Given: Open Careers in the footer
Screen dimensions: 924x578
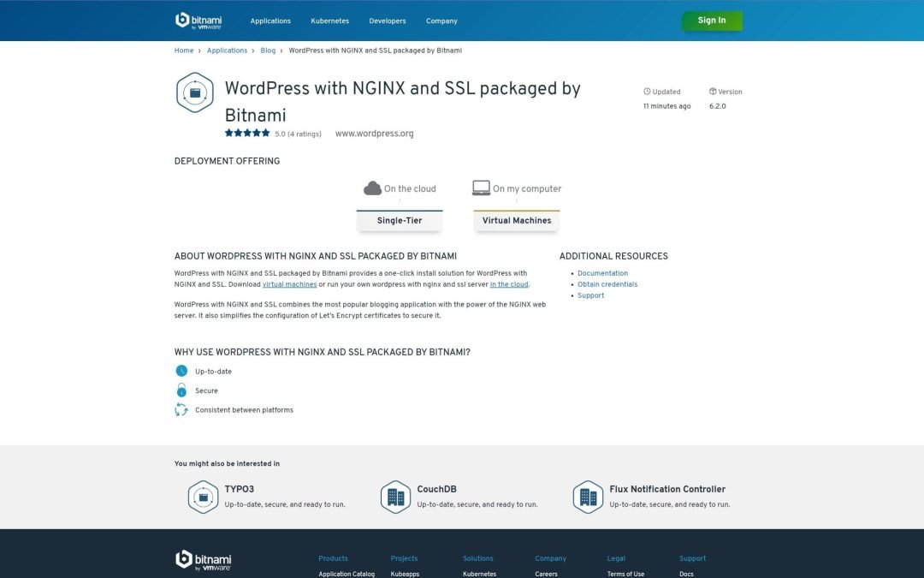Looking at the screenshot, I should [546, 574].
